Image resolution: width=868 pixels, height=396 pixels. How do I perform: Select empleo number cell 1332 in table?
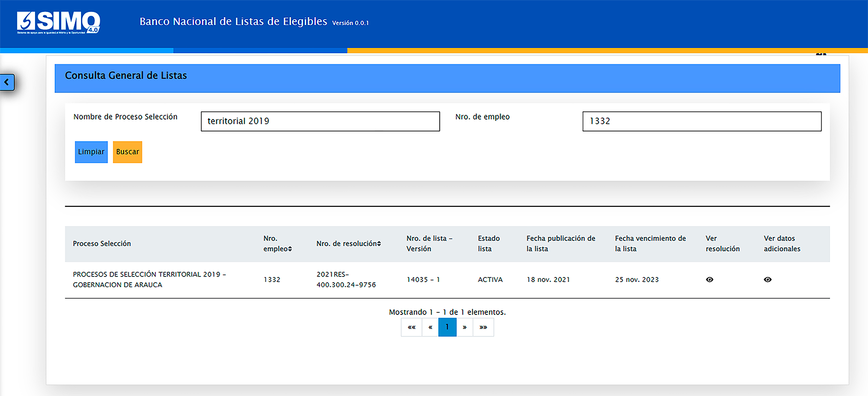(272, 280)
